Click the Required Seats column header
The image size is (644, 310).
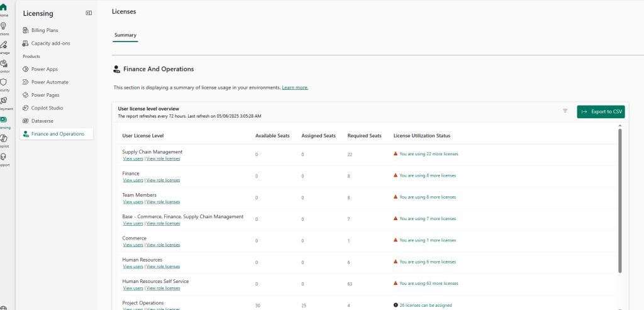point(364,136)
